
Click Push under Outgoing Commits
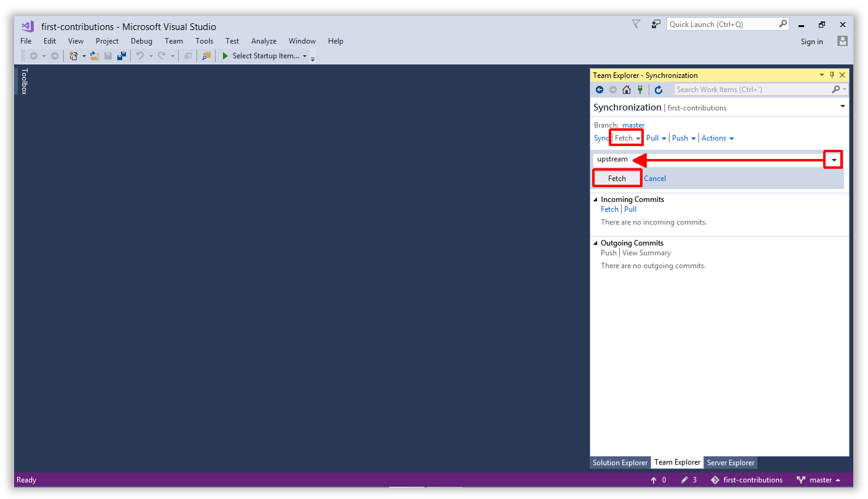pos(609,253)
